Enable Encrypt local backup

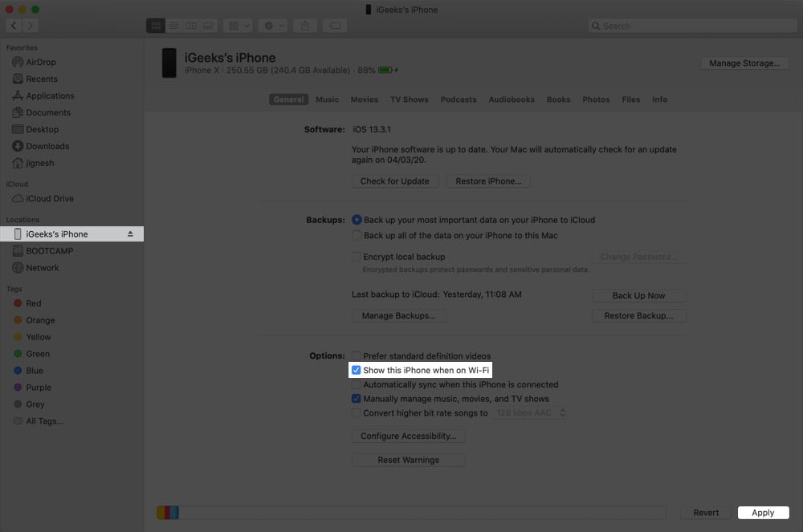click(356, 256)
